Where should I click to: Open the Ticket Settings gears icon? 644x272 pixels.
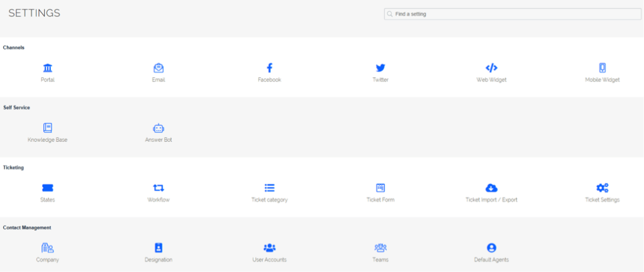pyautogui.click(x=602, y=188)
